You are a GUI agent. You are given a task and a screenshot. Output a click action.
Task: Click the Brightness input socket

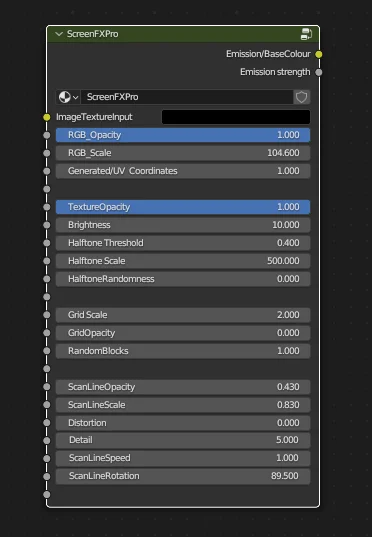tap(47, 225)
